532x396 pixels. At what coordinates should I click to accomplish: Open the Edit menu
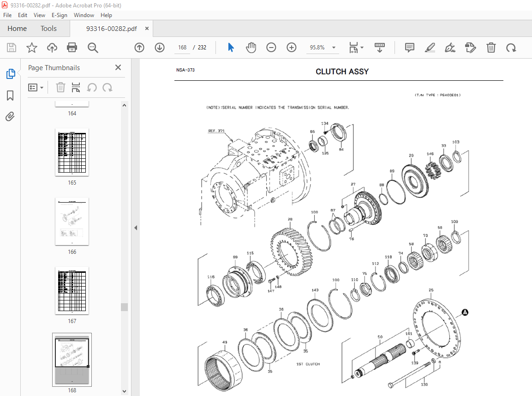23,15
